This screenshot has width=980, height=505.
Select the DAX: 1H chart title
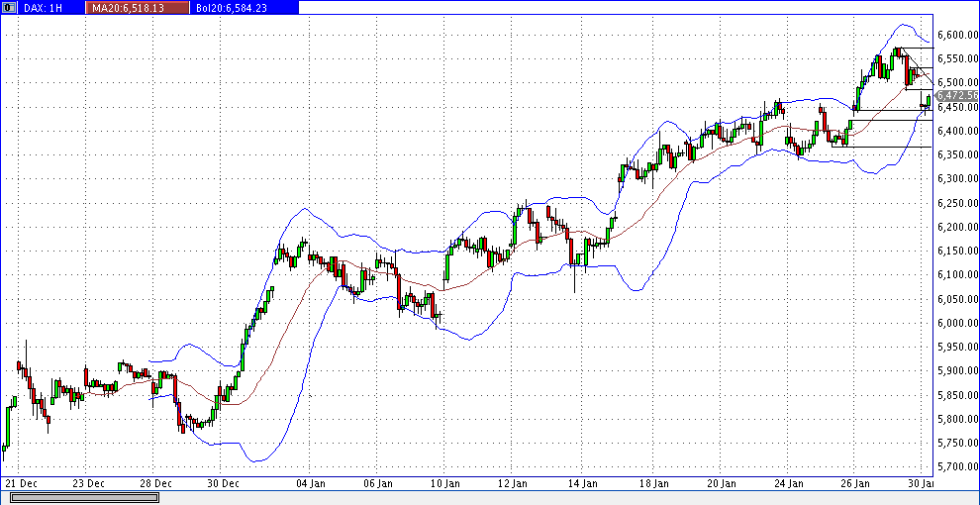click(x=45, y=8)
